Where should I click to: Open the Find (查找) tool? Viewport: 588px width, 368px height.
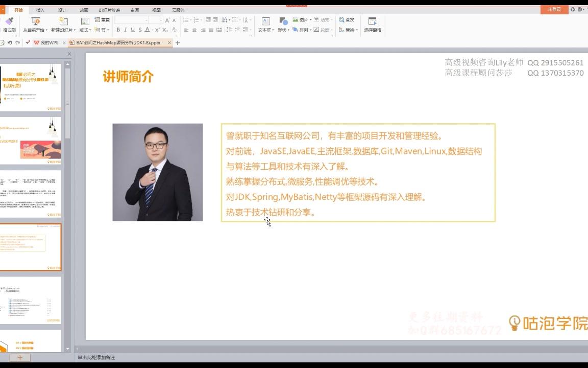click(x=346, y=19)
